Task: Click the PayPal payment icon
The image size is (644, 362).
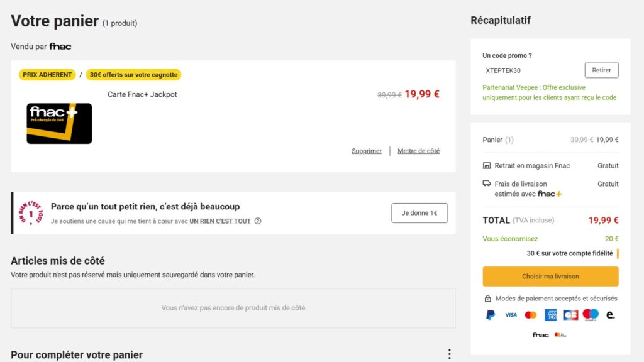Action: 490,314
